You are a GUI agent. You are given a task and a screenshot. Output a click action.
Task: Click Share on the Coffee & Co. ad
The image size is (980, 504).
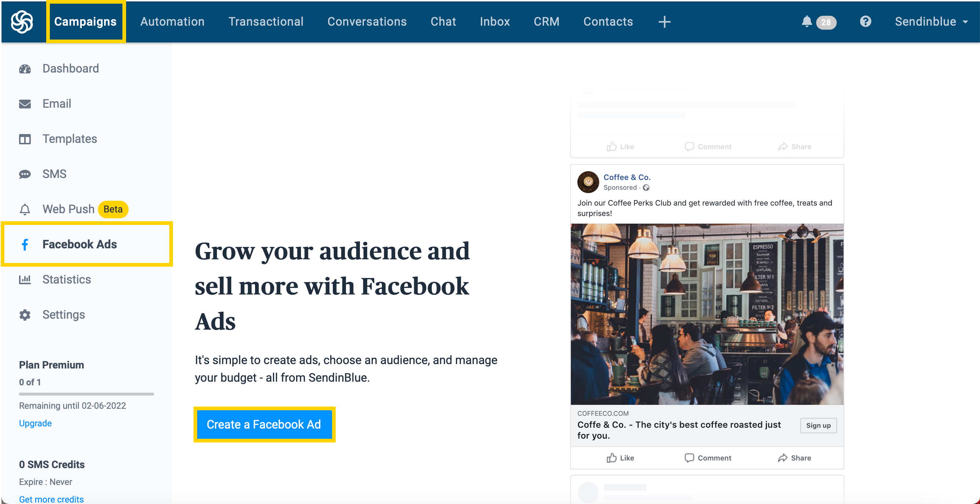point(794,458)
